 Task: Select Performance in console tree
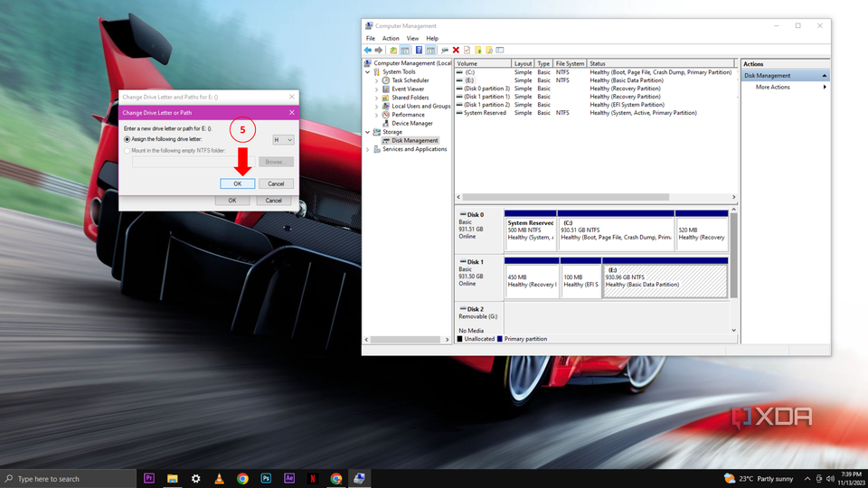[x=408, y=115]
